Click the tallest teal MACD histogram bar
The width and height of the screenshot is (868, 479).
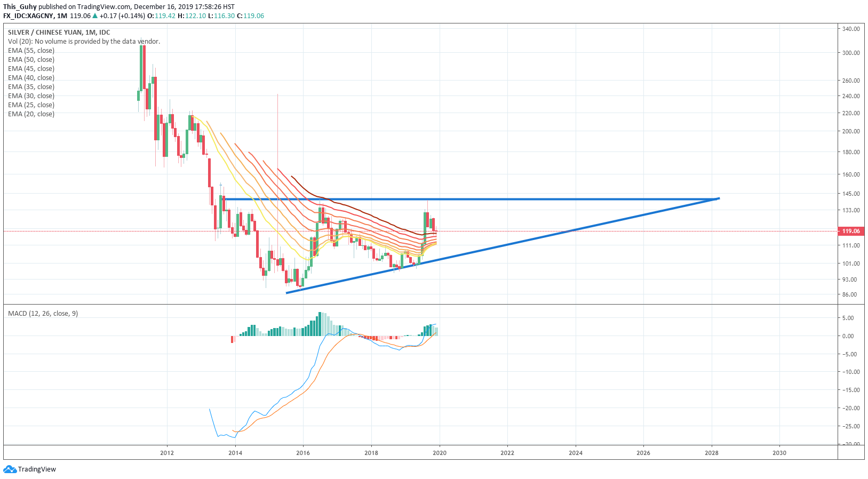pyautogui.click(x=320, y=324)
